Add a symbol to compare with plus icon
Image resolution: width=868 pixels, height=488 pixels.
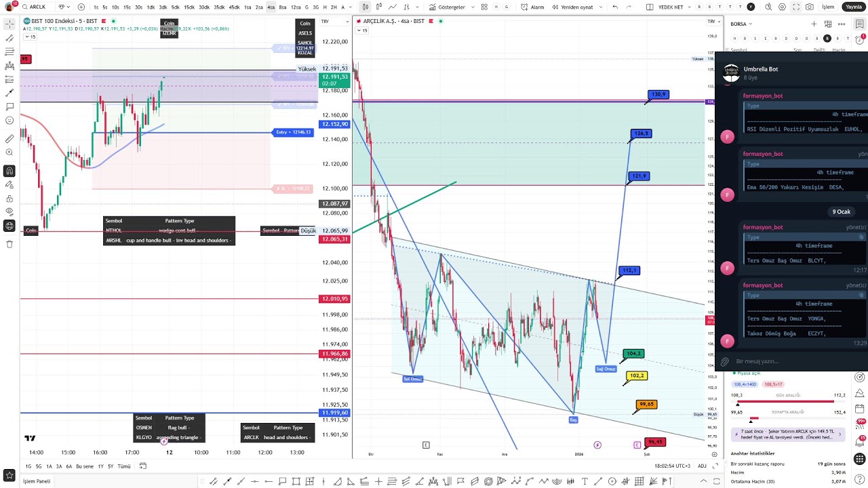click(81, 7)
